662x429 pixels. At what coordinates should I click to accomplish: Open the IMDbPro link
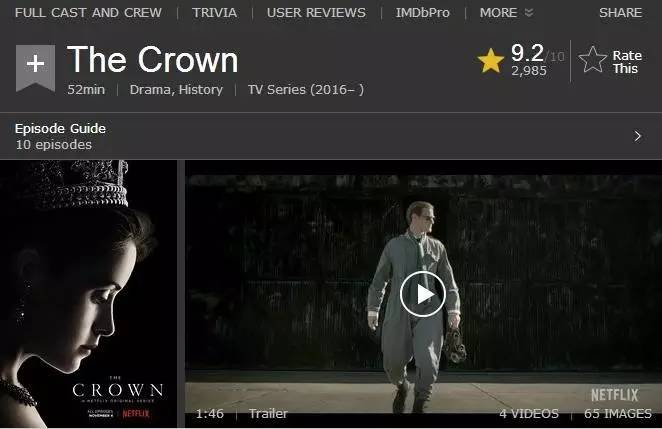click(x=423, y=13)
